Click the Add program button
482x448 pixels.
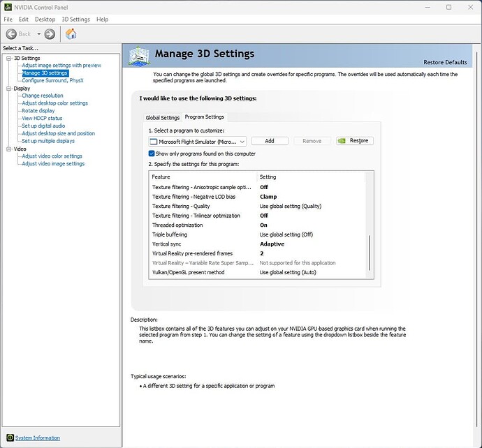coord(269,141)
